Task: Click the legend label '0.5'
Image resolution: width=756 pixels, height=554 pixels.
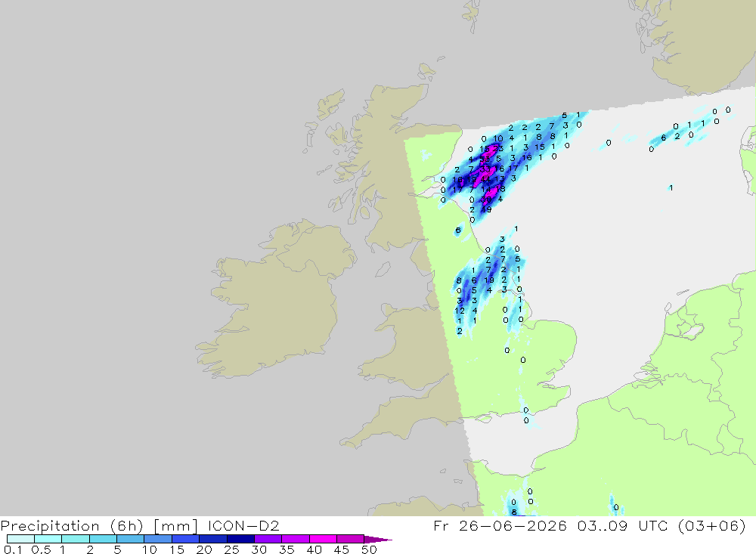Action: tap(41, 549)
